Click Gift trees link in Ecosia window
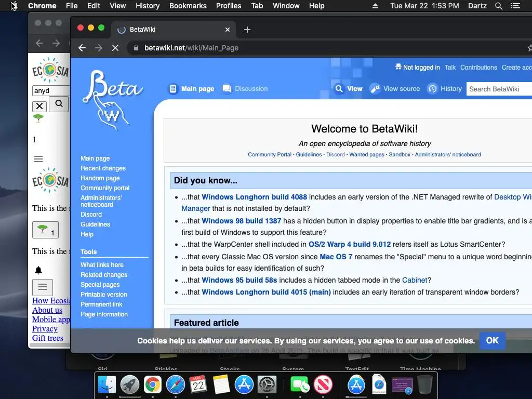The width and height of the screenshot is (532, 399). (x=47, y=338)
